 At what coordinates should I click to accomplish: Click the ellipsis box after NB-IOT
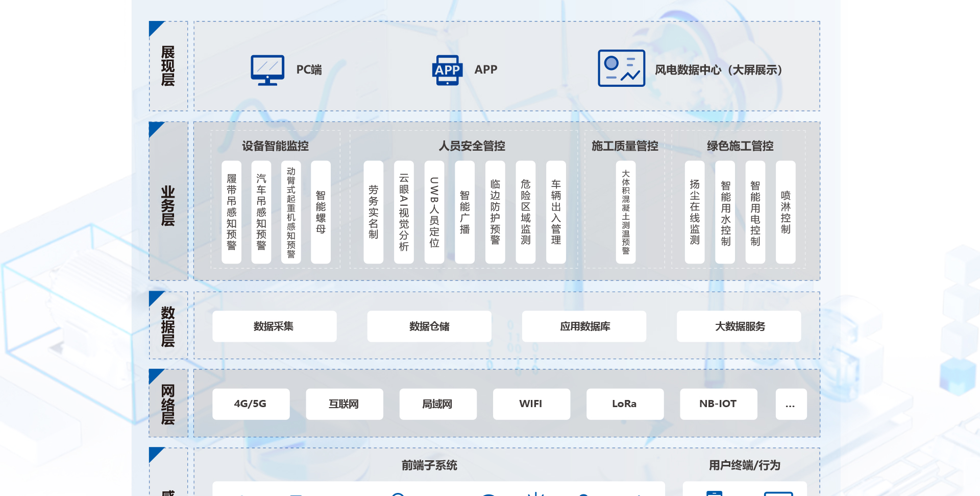791,404
